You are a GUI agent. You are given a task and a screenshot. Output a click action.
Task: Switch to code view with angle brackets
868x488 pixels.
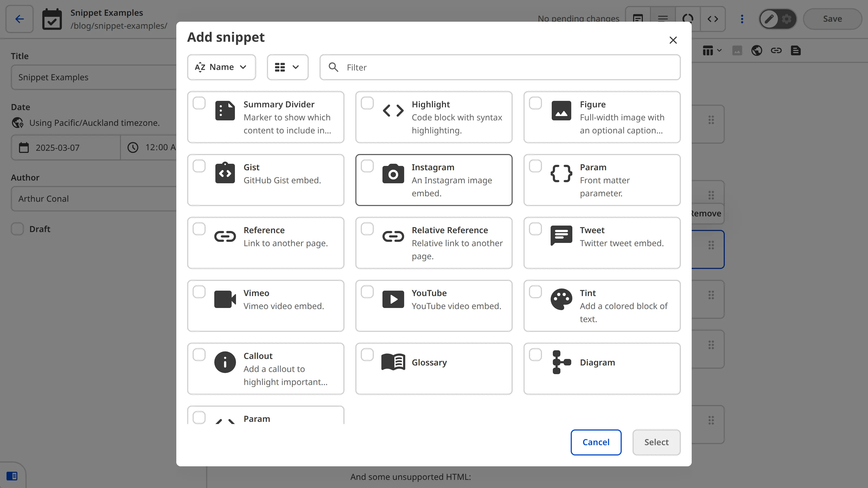click(x=713, y=19)
